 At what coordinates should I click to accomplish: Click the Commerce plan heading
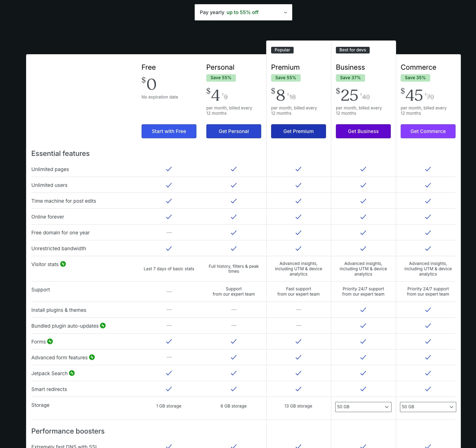pyautogui.click(x=419, y=67)
